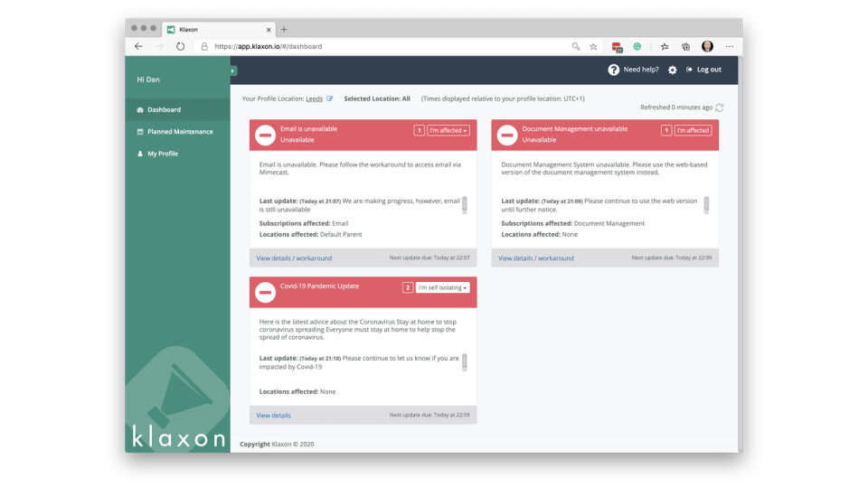Viewport: 868px width, 488px height.
Task: Refresh the dashboard with the circular arrows icon
Action: pyautogui.click(x=719, y=108)
